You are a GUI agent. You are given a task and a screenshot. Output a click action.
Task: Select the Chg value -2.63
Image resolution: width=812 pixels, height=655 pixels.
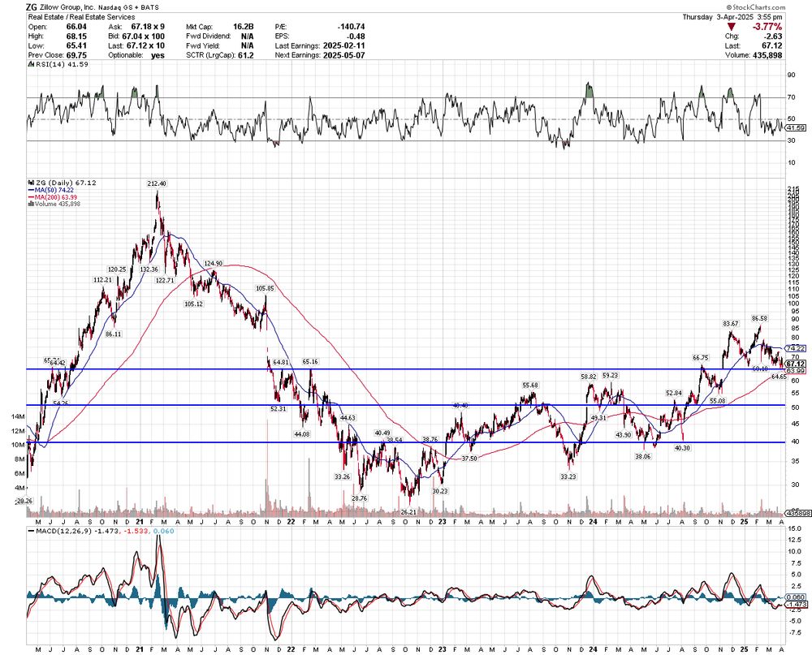(x=774, y=37)
